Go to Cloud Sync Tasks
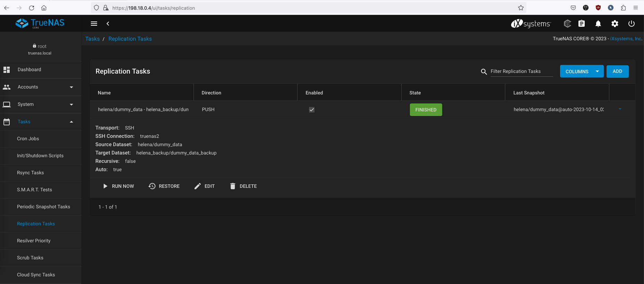This screenshot has width=644, height=284. pyautogui.click(x=36, y=275)
